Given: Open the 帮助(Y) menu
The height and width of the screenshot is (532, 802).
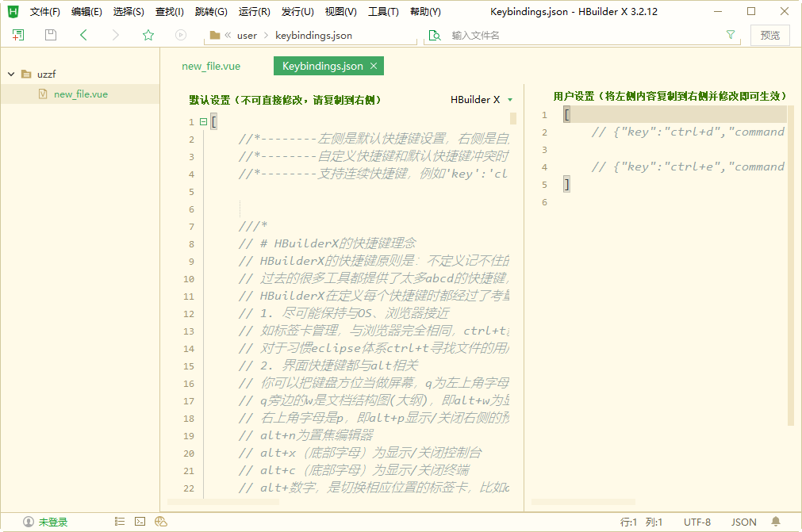Looking at the screenshot, I should tap(425, 11).
